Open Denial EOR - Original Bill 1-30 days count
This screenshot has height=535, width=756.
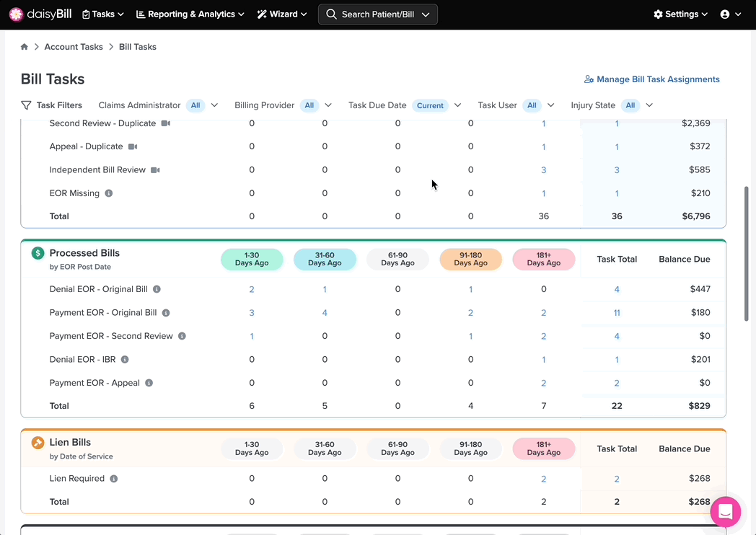coord(252,290)
